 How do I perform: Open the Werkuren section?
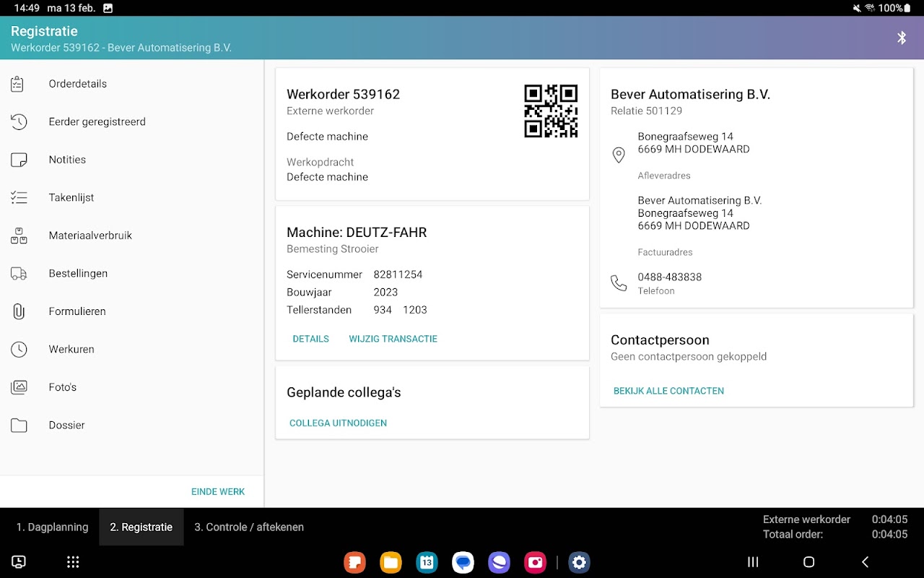point(71,349)
